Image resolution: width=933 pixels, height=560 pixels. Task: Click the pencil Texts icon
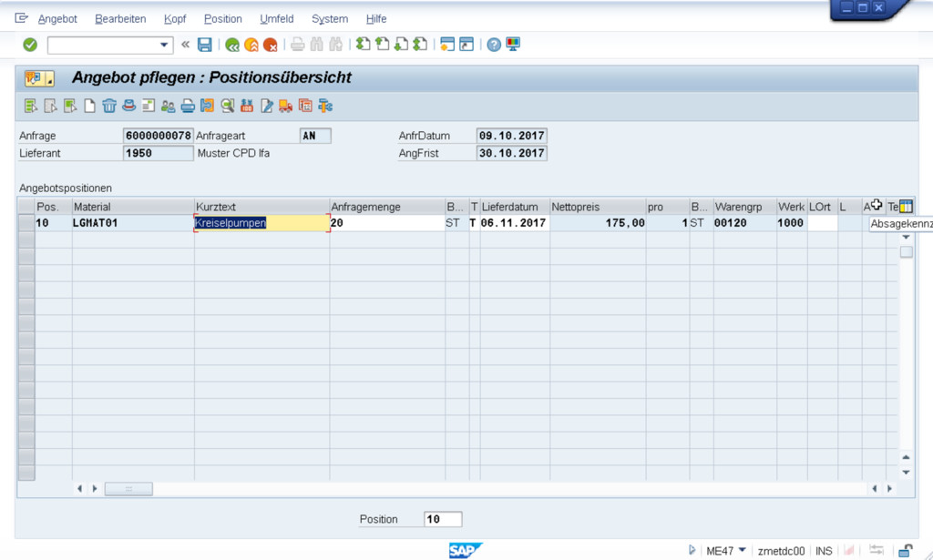pyautogui.click(x=267, y=106)
